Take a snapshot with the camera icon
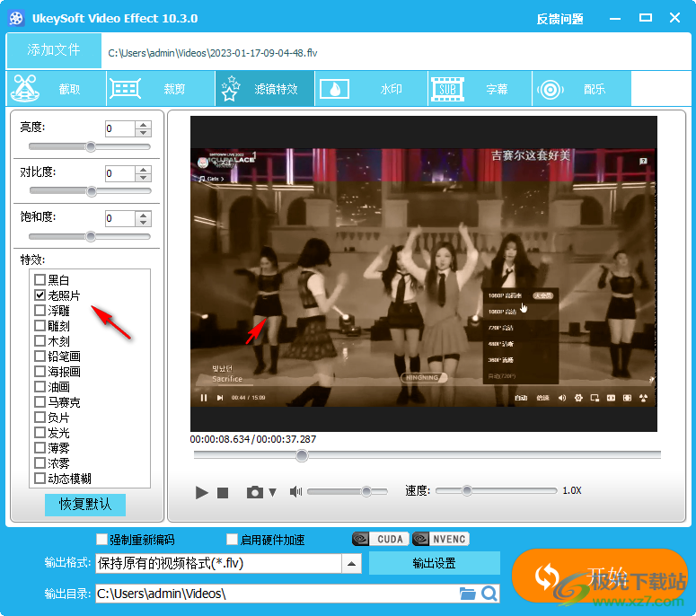 click(x=255, y=492)
